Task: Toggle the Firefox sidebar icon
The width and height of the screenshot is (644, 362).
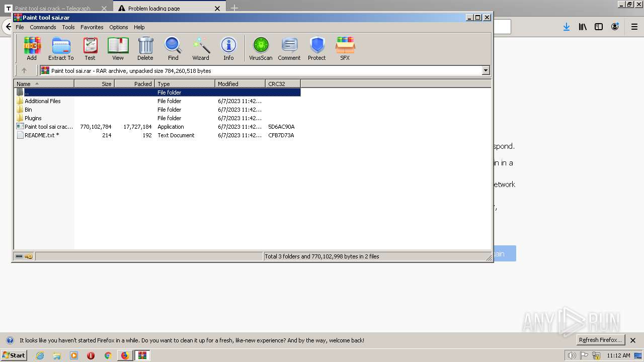Action: [x=599, y=27]
